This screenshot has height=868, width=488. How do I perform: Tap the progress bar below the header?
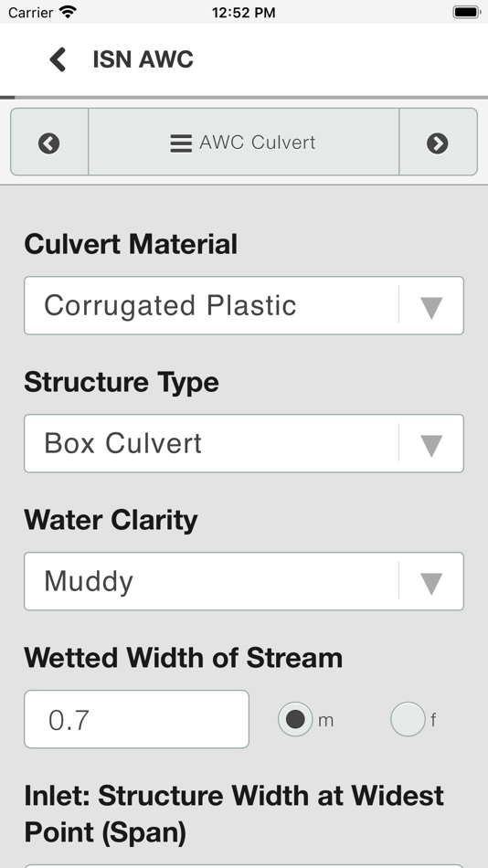(244, 98)
